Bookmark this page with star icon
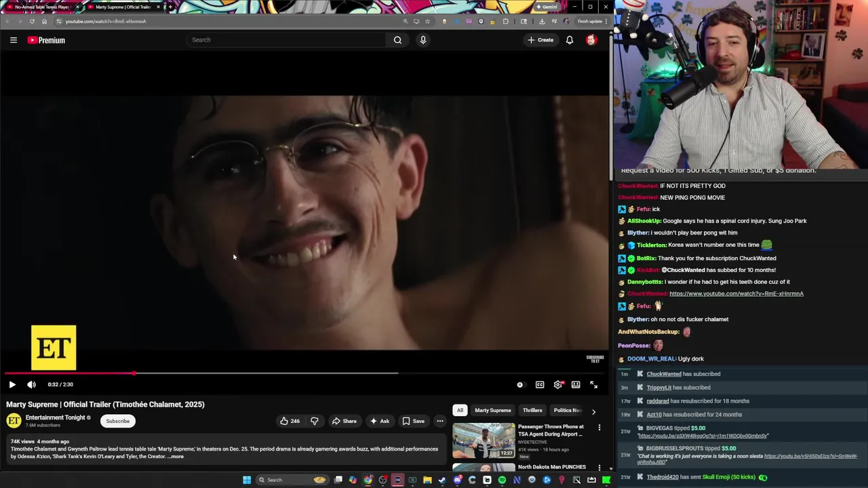This screenshot has width=868, height=488. 427,21
